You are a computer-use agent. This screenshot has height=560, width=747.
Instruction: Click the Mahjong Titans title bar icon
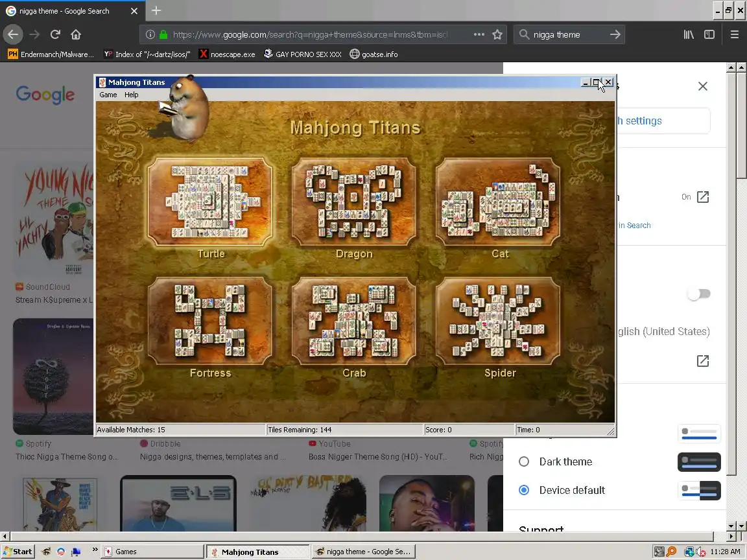(x=102, y=82)
